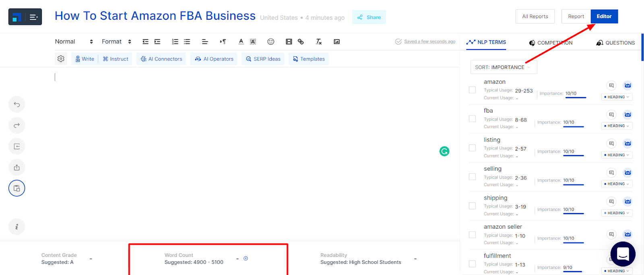Check the fulfillment term checkbox

click(x=473, y=264)
